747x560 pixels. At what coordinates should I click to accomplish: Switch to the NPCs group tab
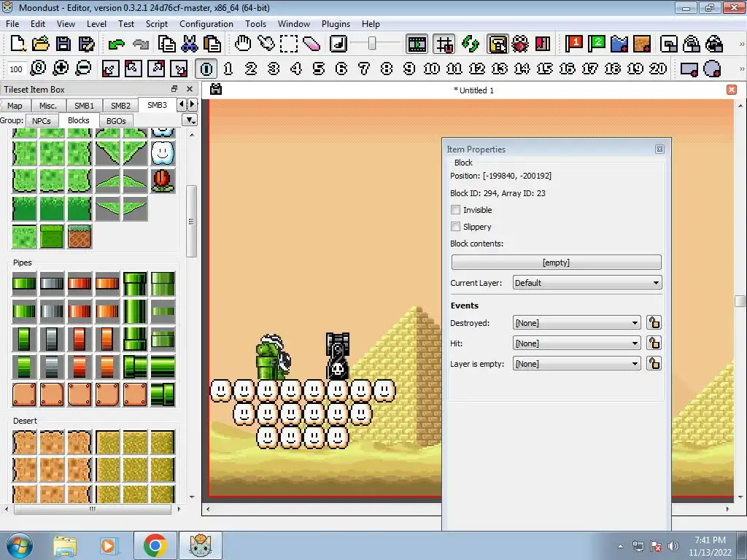tap(42, 121)
